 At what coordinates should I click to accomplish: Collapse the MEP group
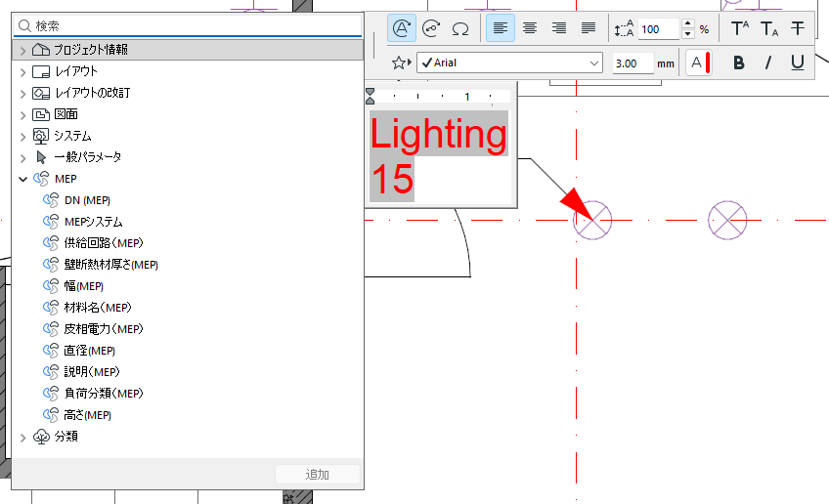(22, 179)
